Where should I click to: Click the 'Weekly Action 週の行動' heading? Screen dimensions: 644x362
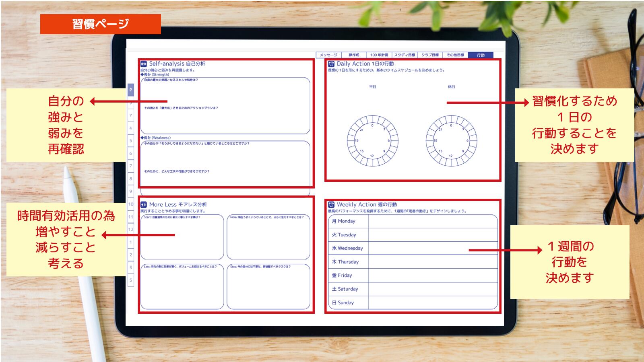click(367, 204)
